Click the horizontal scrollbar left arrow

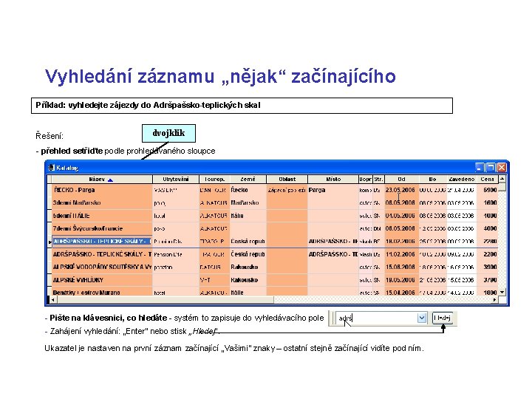click(52, 300)
